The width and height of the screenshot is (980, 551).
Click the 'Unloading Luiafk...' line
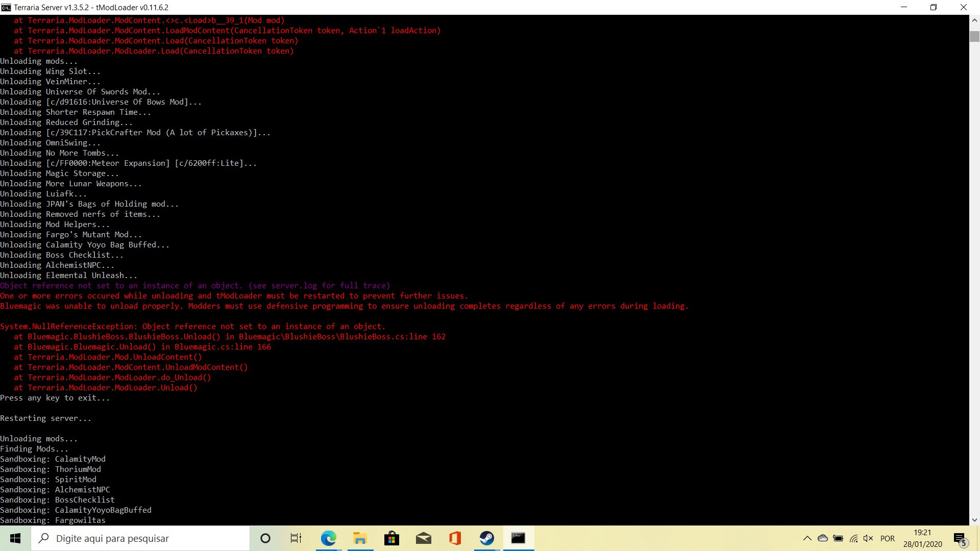pos(43,194)
